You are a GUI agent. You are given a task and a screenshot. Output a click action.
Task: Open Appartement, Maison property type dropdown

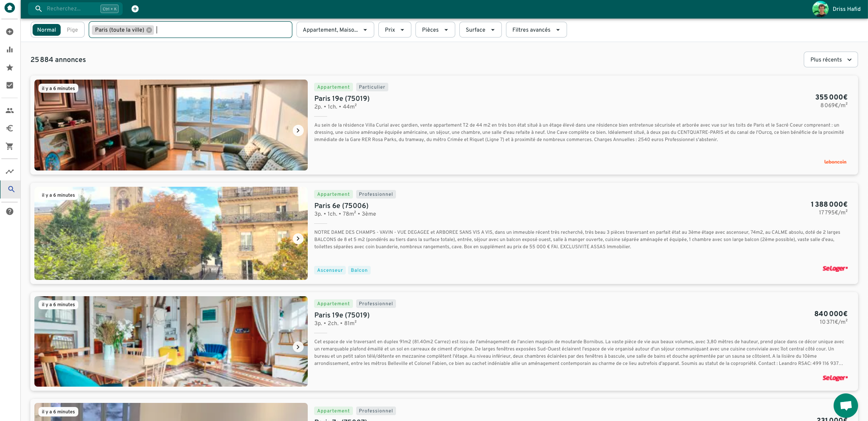tap(335, 30)
